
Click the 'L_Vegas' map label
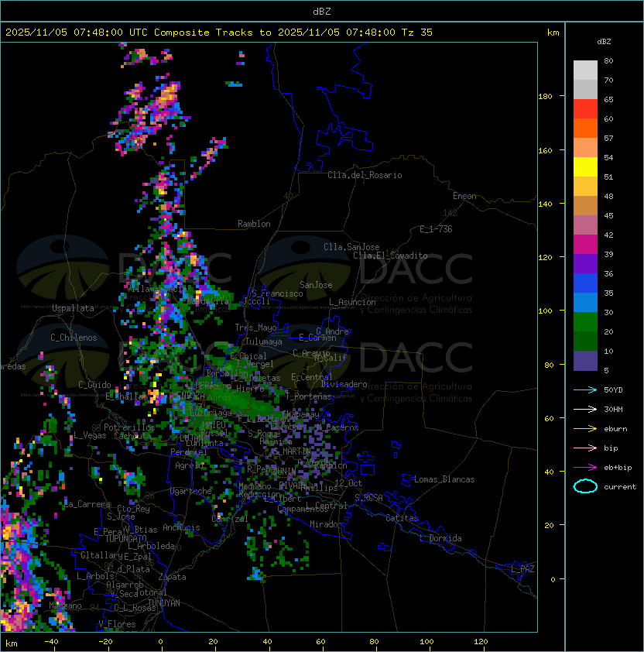[x=90, y=435]
